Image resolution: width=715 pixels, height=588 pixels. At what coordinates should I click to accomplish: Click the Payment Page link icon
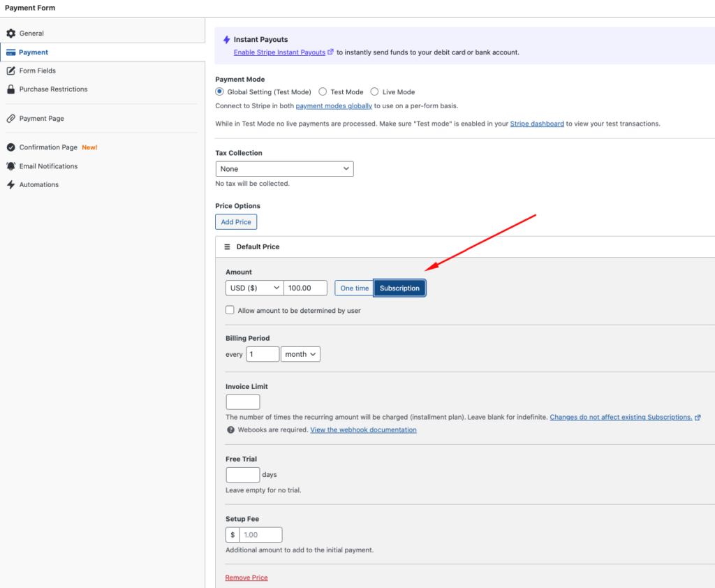[x=10, y=119]
